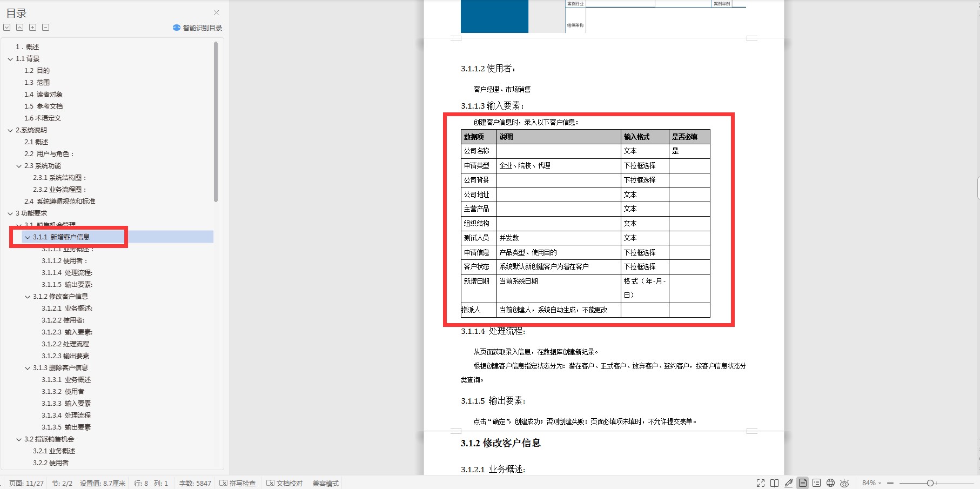The width and height of the screenshot is (980, 489).
Task: Click the up-chevron box icon under 目录
Action: [x=19, y=28]
